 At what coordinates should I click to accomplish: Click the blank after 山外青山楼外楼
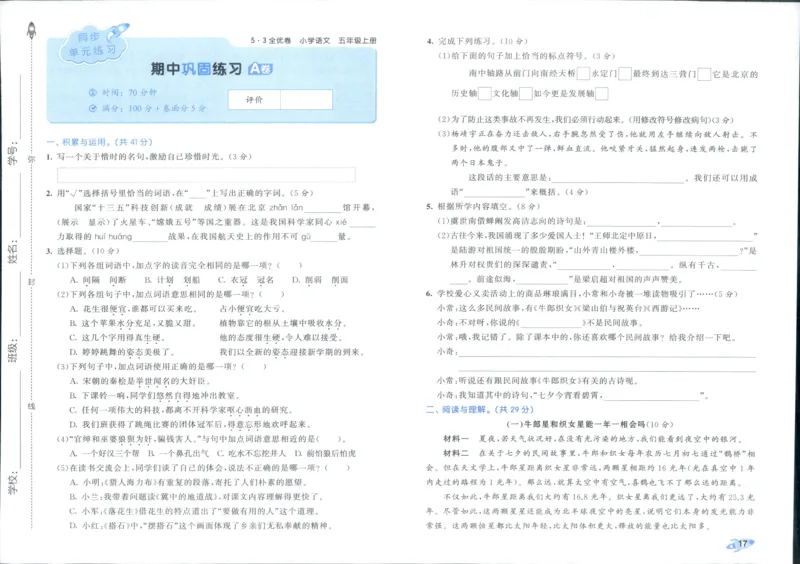coord(689,251)
